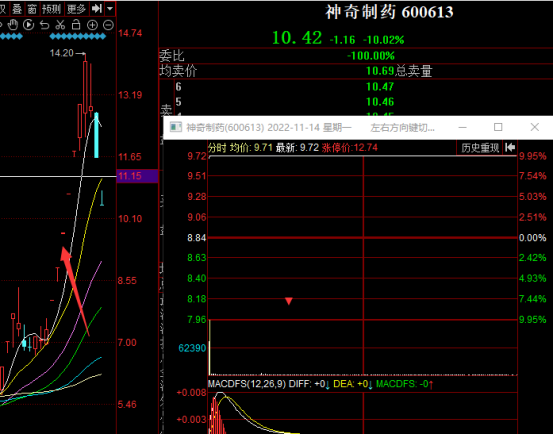This screenshot has height=435, width=554.
Task: Click the 9.95% top percentage label
Action: pos(532,156)
